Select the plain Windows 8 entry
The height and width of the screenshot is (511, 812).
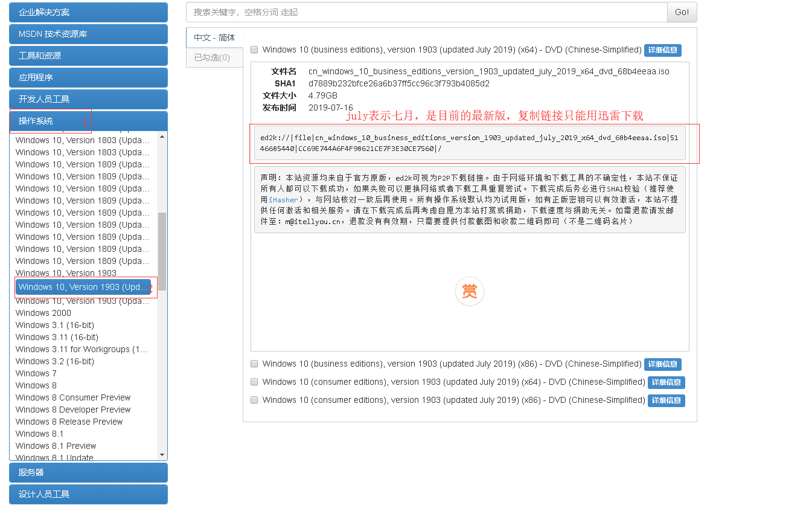pyautogui.click(x=36, y=385)
